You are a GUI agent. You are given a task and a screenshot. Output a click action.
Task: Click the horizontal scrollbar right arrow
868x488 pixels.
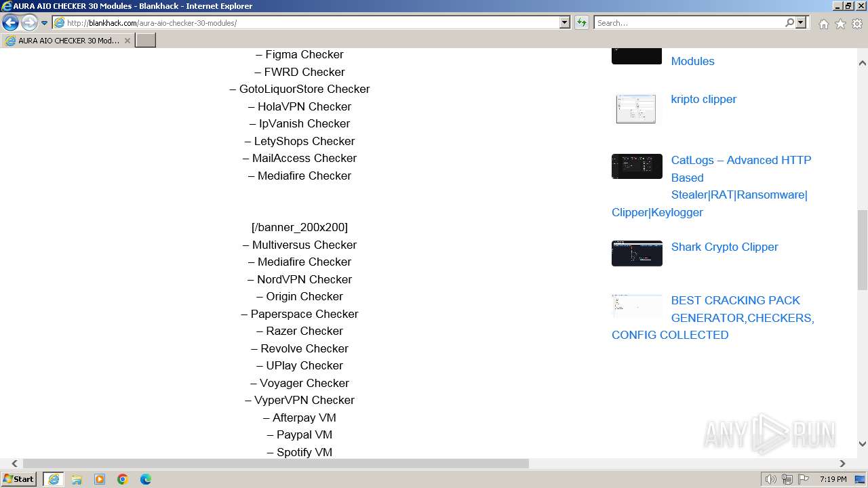click(x=842, y=464)
